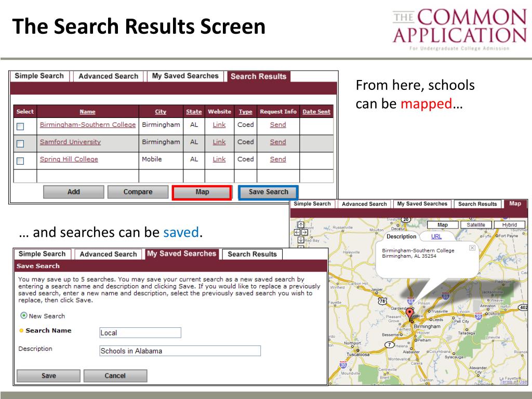Click the Search Name input field
Image resolution: width=532 pixels, height=399 pixels.
[x=140, y=332]
